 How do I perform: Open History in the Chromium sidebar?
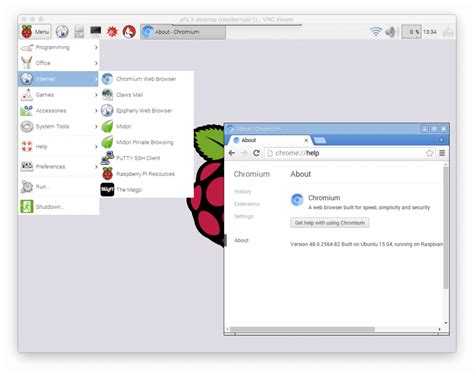(x=242, y=192)
